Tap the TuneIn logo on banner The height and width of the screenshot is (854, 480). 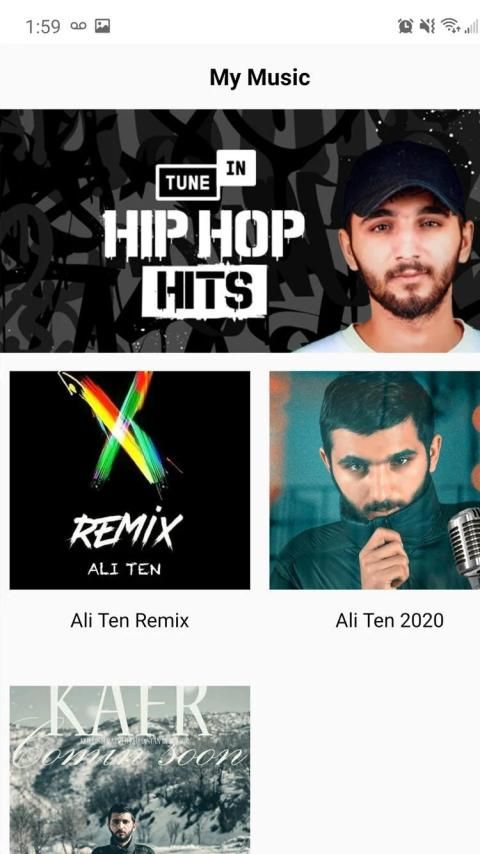pos(206,175)
